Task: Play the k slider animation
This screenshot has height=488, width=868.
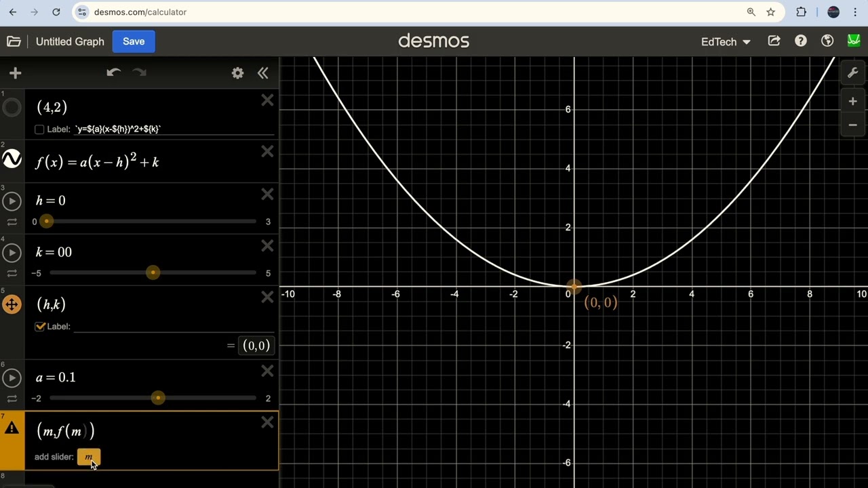Action: pyautogui.click(x=12, y=253)
